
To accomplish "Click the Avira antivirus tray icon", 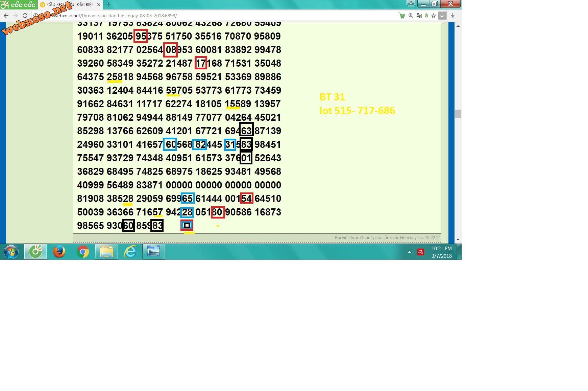I will click(421, 252).
